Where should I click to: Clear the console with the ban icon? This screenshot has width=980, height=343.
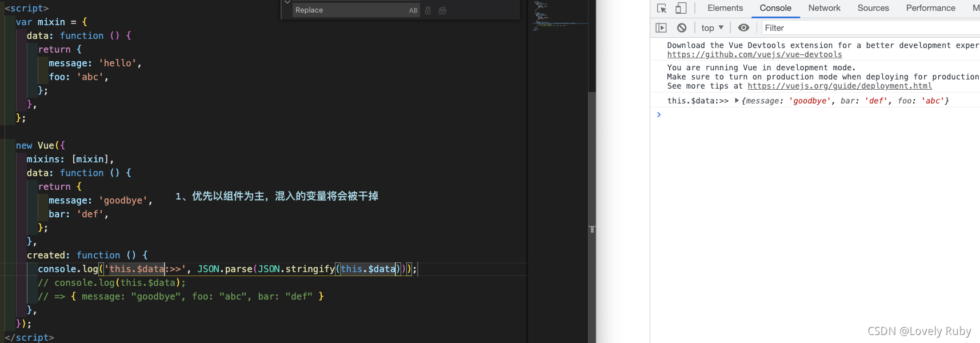coord(682,27)
